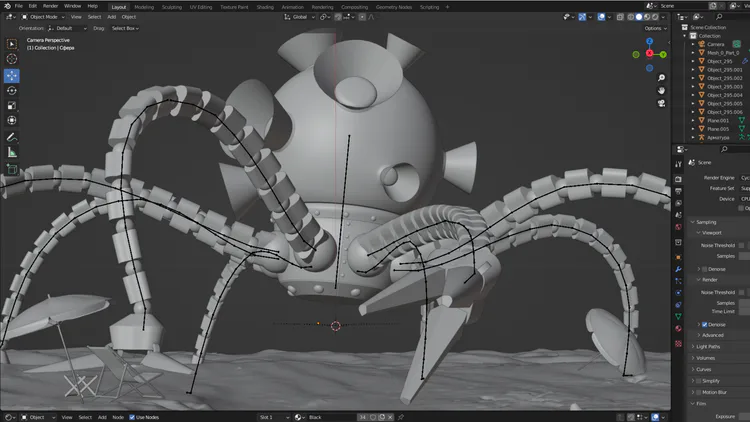Switch to the Shading workspace tab
The width and height of the screenshot is (750, 422).
pyautogui.click(x=265, y=7)
